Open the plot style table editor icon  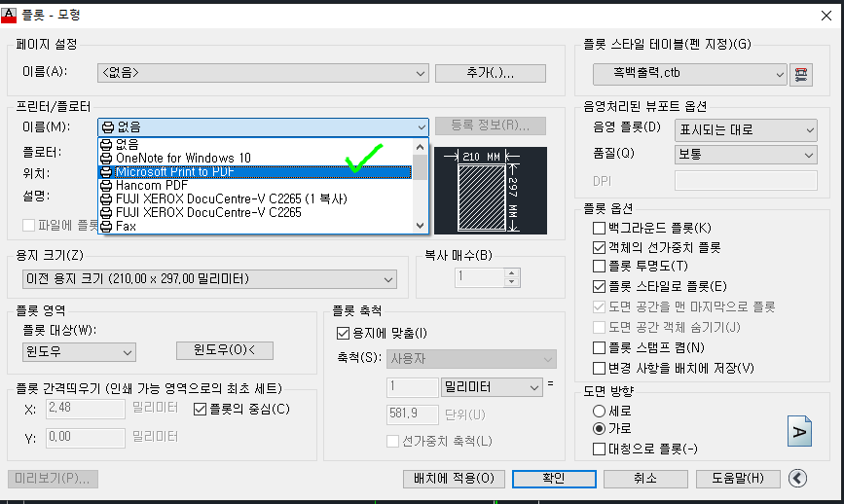click(x=801, y=74)
